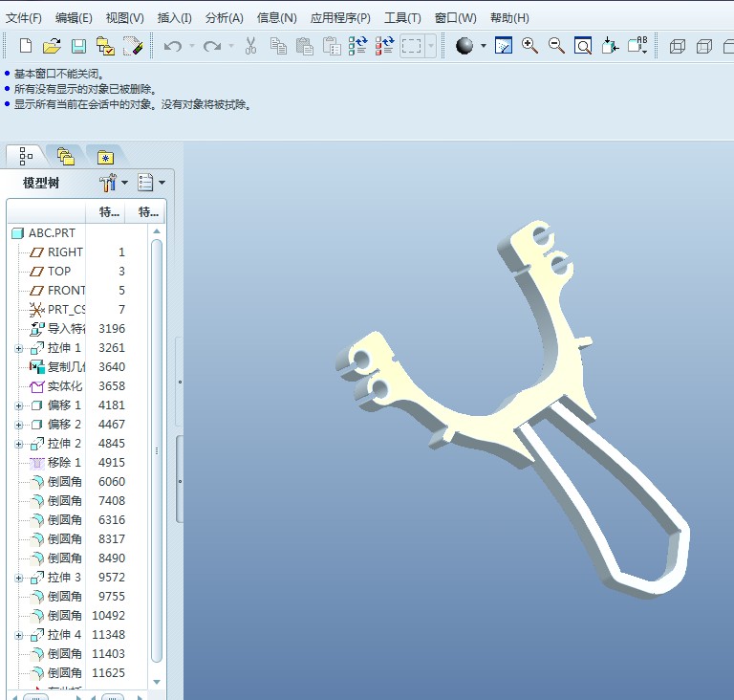Screen dimensions: 734x700
Task: Open the 应用程序(P) menu
Action: [x=340, y=18]
